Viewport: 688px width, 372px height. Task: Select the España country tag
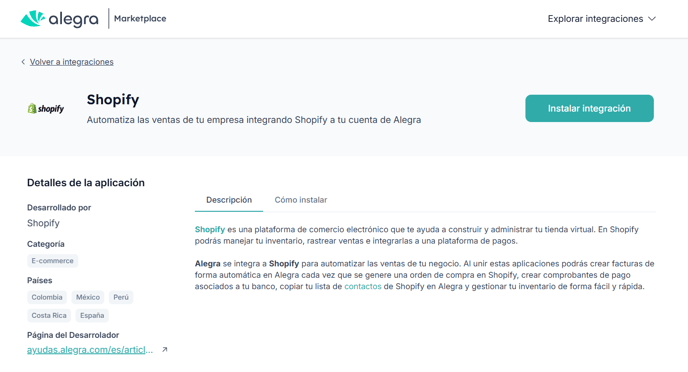coord(92,315)
